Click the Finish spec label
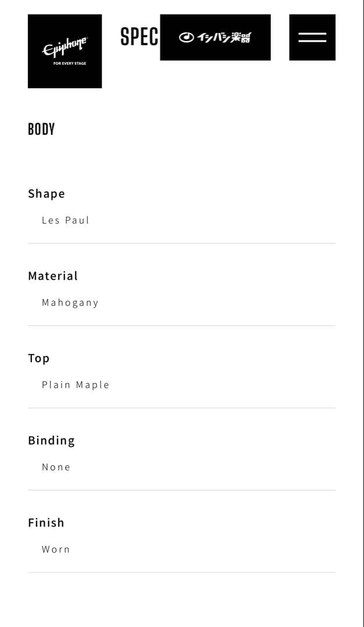This screenshot has width=364, height=627. (46, 522)
